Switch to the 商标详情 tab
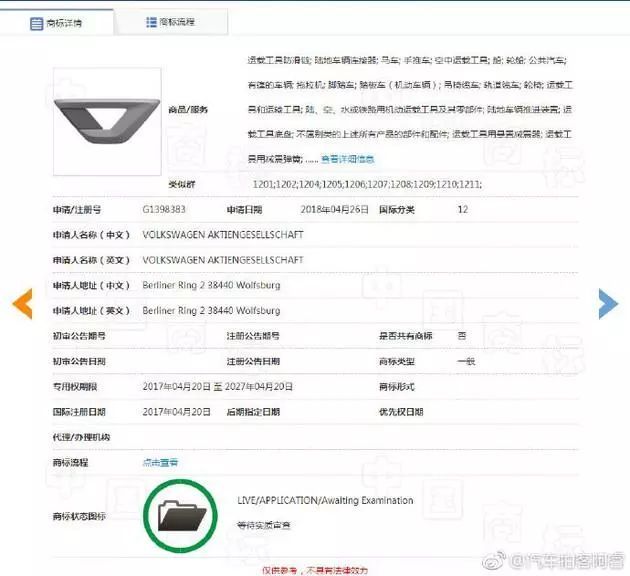This screenshot has width=630, height=576. (x=57, y=22)
